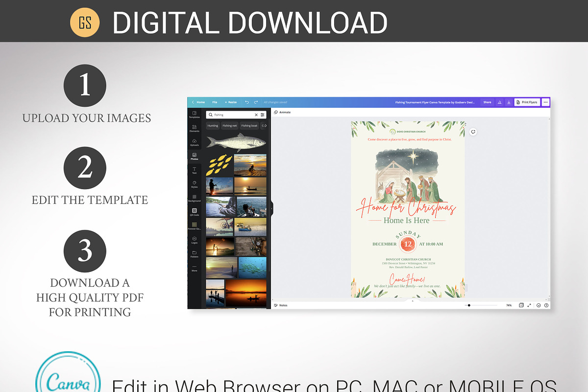Select the yellow fish school graphic
588x392 pixels.
pyautogui.click(x=219, y=165)
